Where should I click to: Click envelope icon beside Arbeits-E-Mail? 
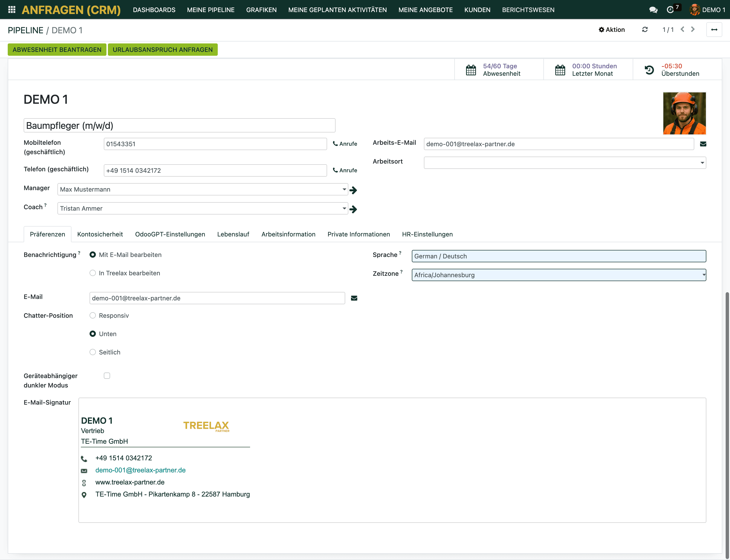coord(703,144)
